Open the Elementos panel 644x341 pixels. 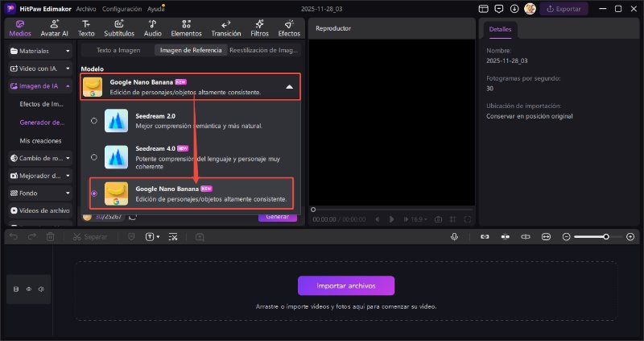tap(186, 28)
